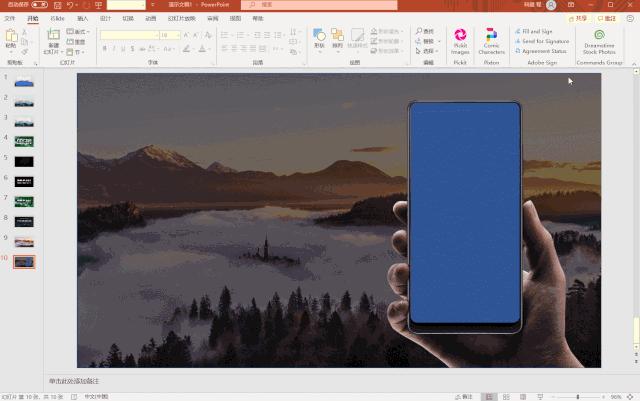Viewport: 640px width, 401px height.
Task: Click the Undo arrow in quick access toolbar
Action: point(70,5)
